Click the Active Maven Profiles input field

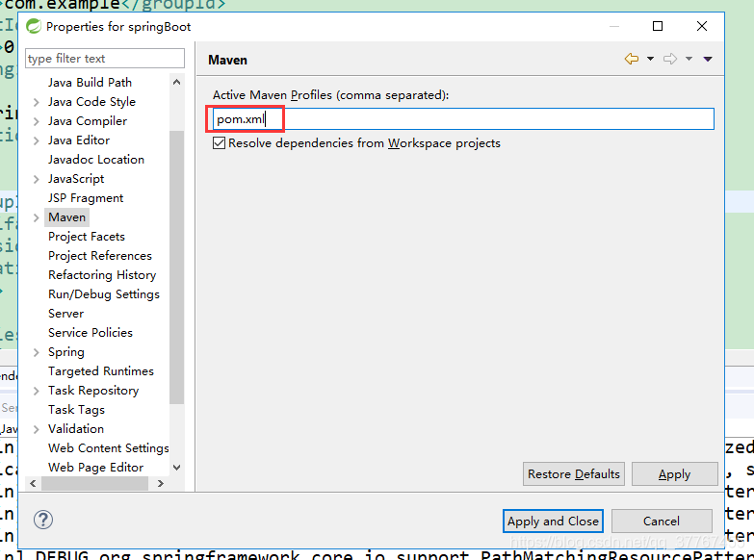click(463, 118)
